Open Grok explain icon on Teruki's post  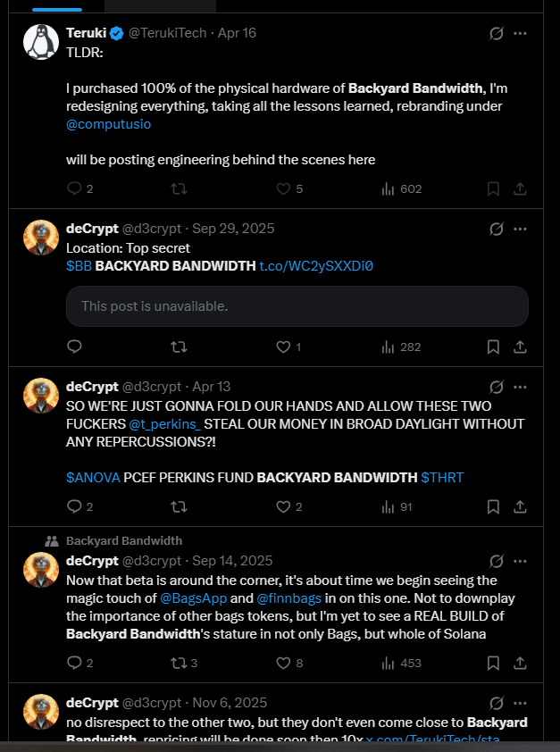point(497,33)
